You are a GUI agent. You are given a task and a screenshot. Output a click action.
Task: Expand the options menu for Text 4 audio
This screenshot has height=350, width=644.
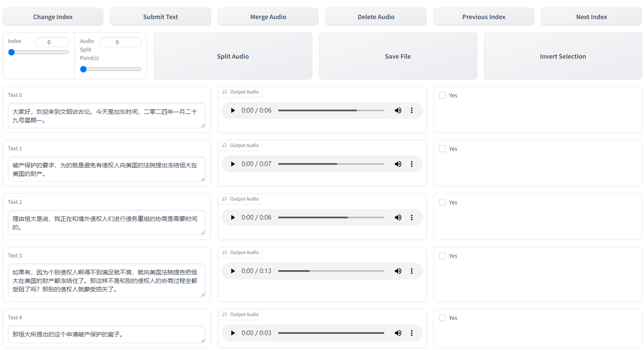[x=411, y=333]
